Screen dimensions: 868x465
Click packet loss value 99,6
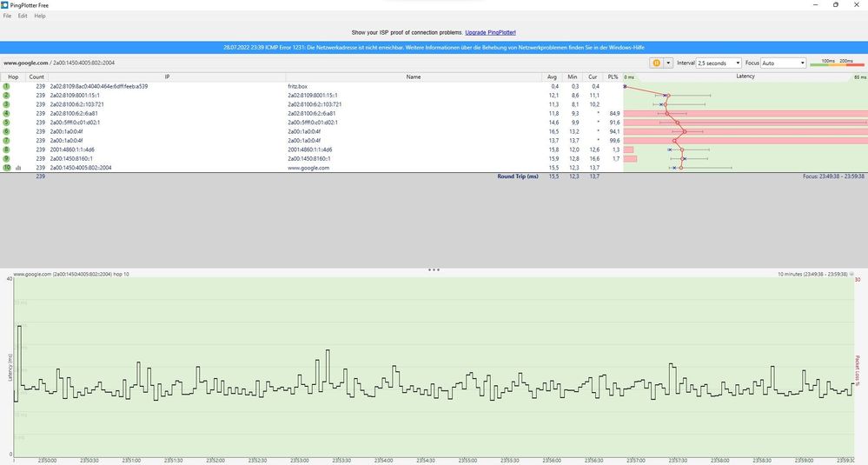(614, 141)
